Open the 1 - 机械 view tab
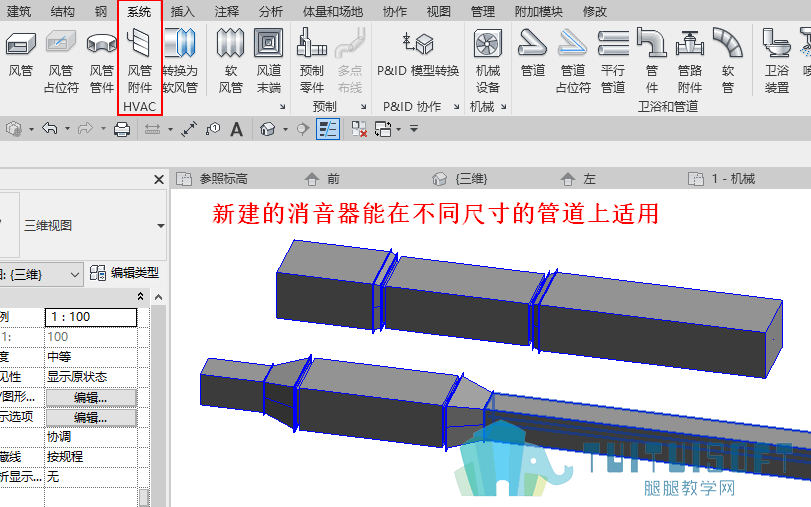The width and height of the screenshot is (811, 507). pos(722,179)
